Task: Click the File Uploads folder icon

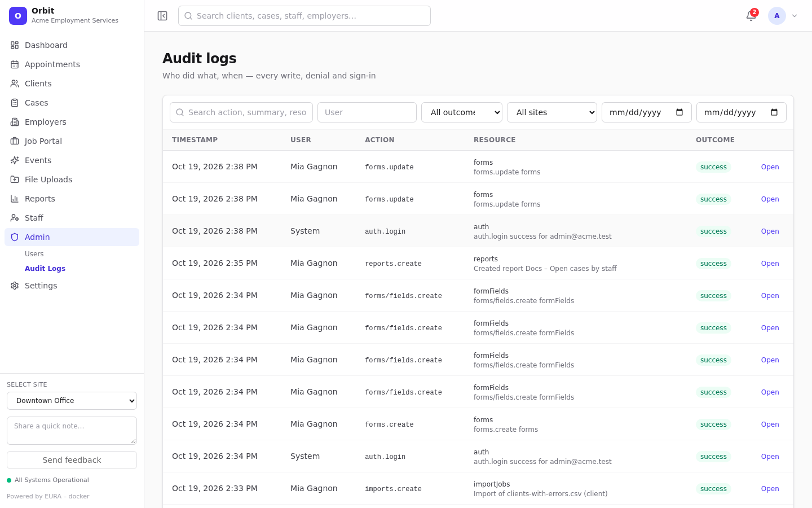Action: (x=15, y=179)
